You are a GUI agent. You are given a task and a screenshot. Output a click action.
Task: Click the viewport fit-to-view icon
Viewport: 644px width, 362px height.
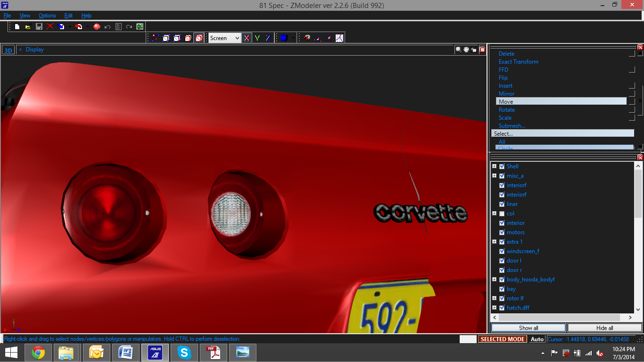(x=474, y=49)
